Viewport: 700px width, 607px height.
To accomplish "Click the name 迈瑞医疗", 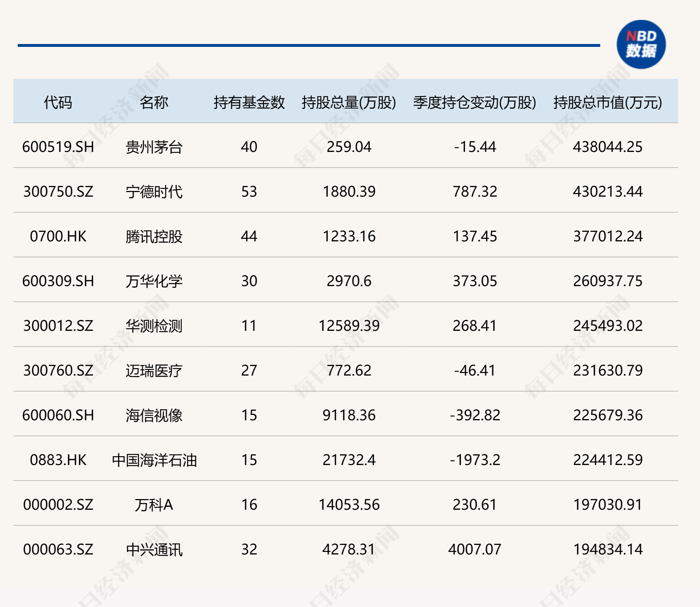I will (x=154, y=371).
